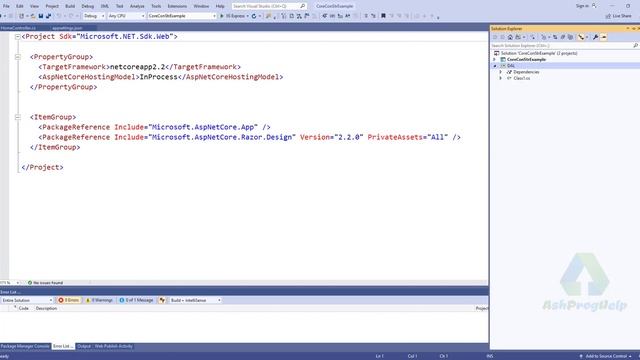Screen dimensions: 640x360
Task: Click the Properties wrench icon in Solution Explorer
Action: pos(595,37)
